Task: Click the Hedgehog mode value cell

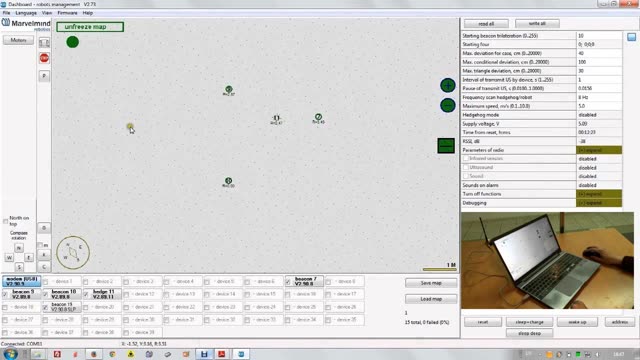Action: pos(599,115)
